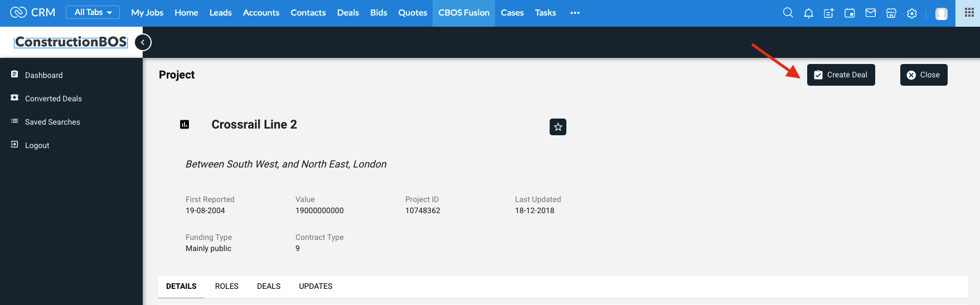Click the Dashboard clipboard icon
The height and width of the screenshot is (305, 980).
14,74
